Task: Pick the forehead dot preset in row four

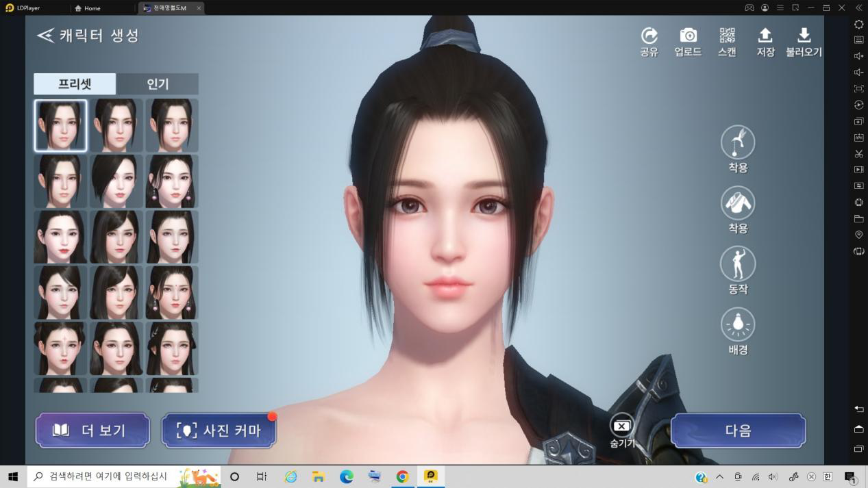Action: [172, 293]
